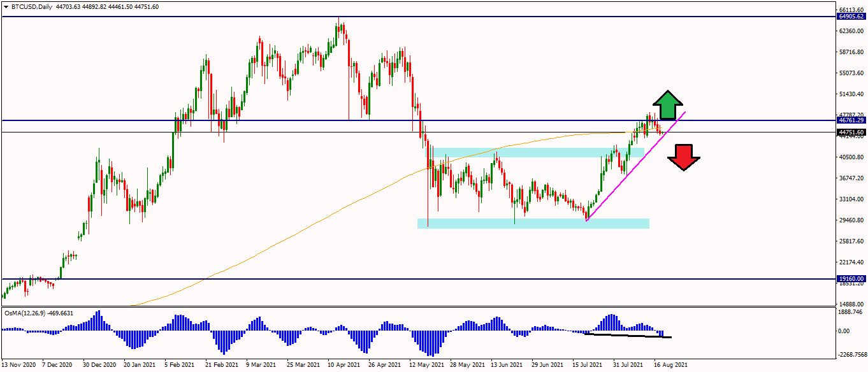The image size is (868, 372).
Task: Click the 13 Nov 2020 date label
Action: (x=19, y=366)
